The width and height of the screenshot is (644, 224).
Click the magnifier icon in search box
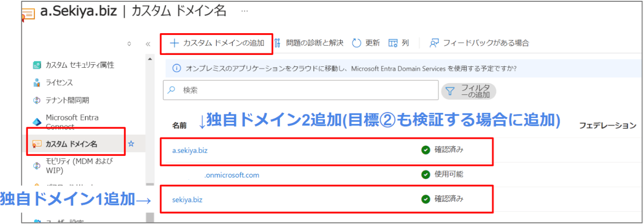point(172,90)
